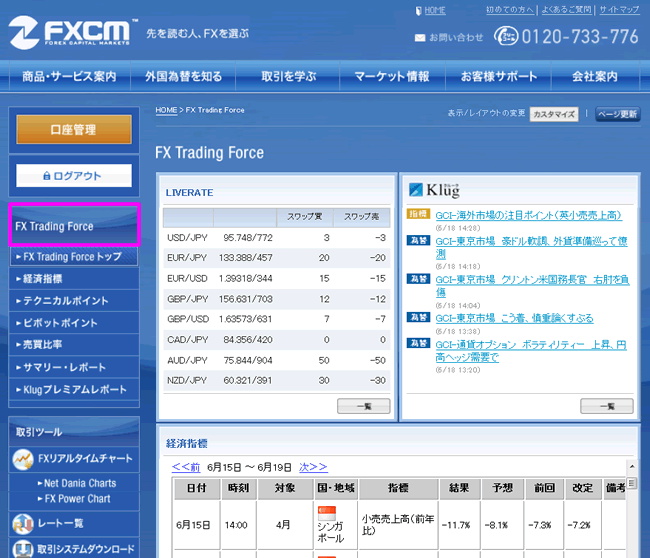
Task: Click the USD/JPY rate row
Action: (x=276, y=238)
